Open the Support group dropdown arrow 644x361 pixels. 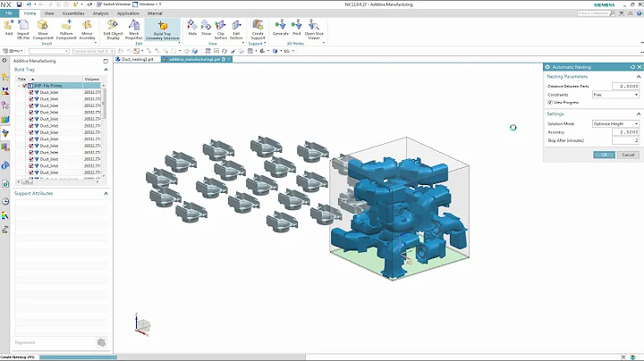click(x=265, y=43)
